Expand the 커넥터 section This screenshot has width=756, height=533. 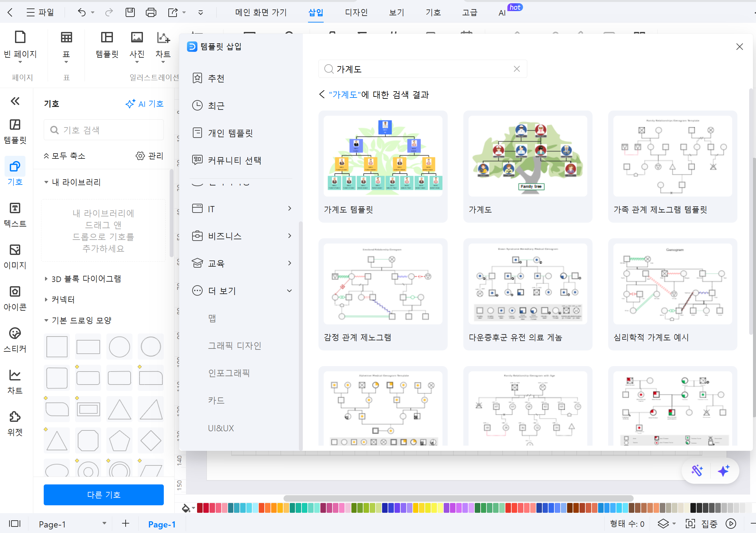(46, 299)
